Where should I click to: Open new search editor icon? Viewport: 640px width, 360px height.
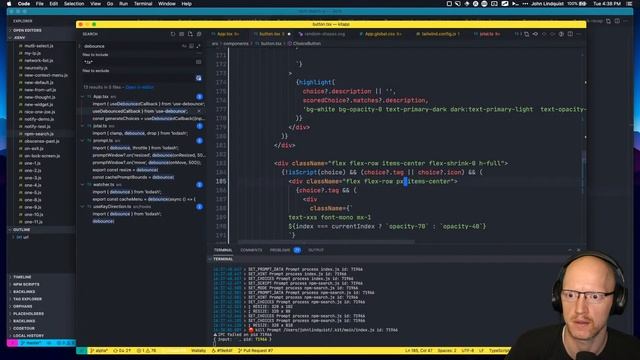click(190, 34)
